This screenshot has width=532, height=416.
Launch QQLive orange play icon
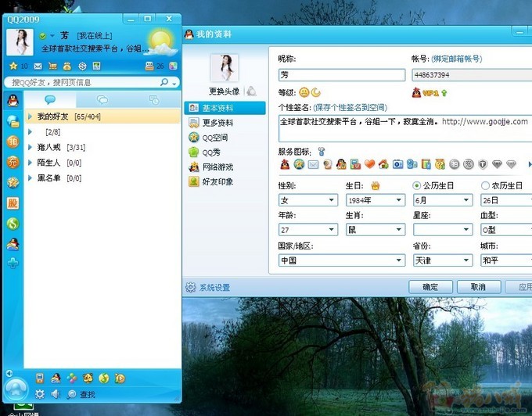120,378
